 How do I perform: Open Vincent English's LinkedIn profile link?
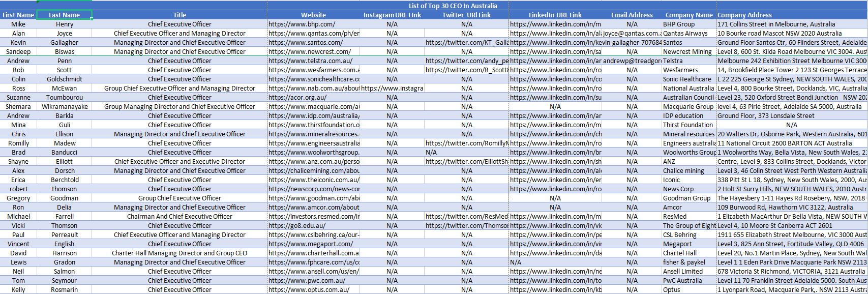pyautogui.click(x=555, y=244)
